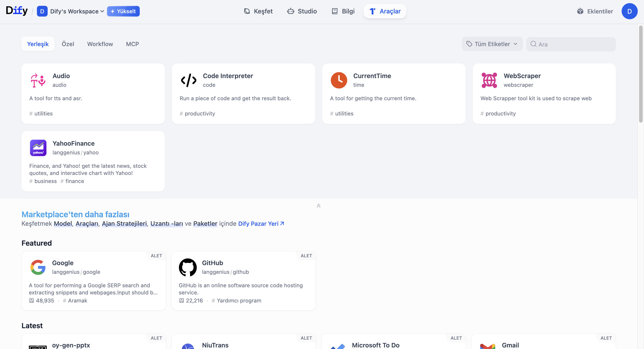Click the Keşfet compass icon
This screenshot has width=644, height=349.
click(x=247, y=11)
